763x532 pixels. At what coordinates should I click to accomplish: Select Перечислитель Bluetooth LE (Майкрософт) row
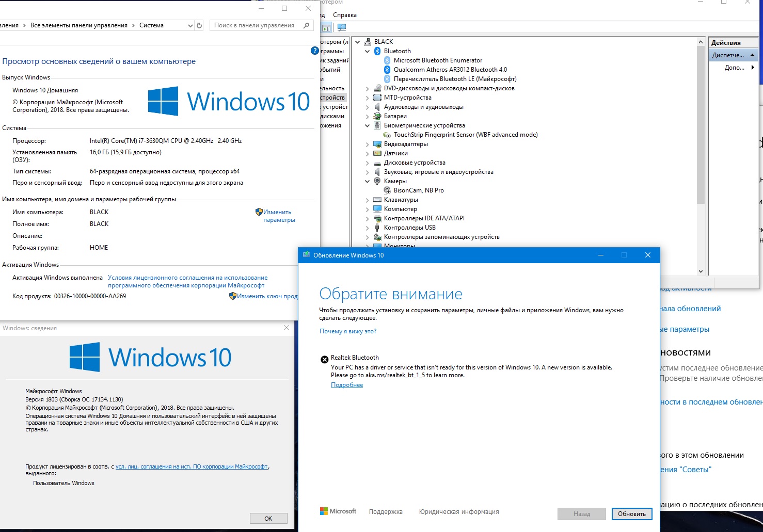pos(455,79)
